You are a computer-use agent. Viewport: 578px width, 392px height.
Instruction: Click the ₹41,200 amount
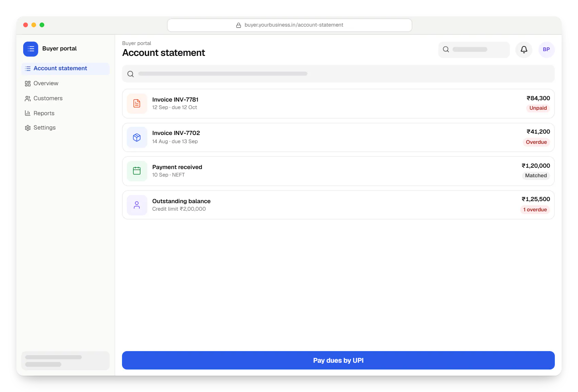click(538, 132)
